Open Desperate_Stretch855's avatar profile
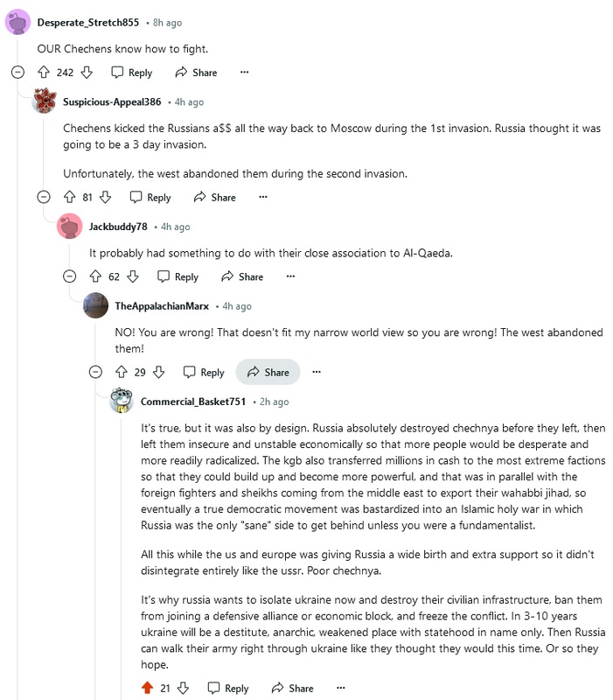 (x=18, y=22)
